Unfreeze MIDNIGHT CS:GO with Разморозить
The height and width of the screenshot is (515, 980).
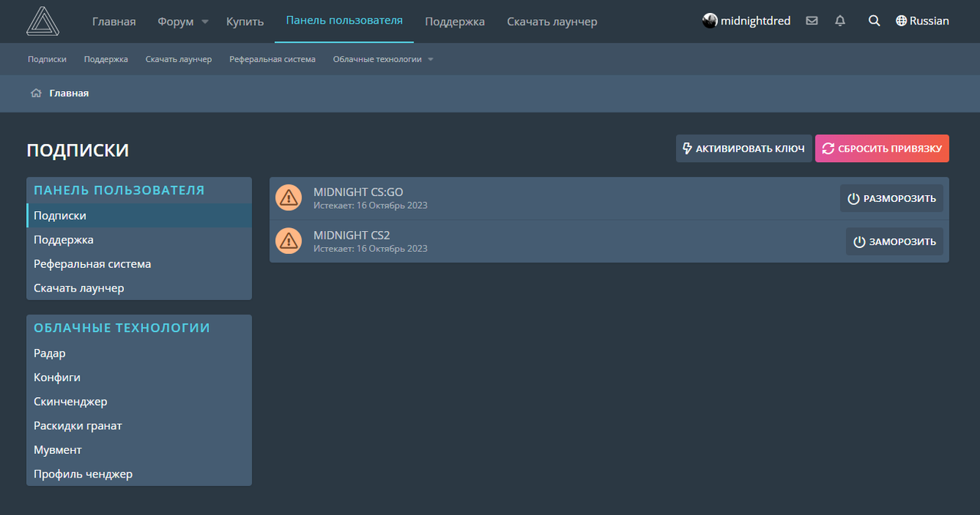tap(891, 198)
